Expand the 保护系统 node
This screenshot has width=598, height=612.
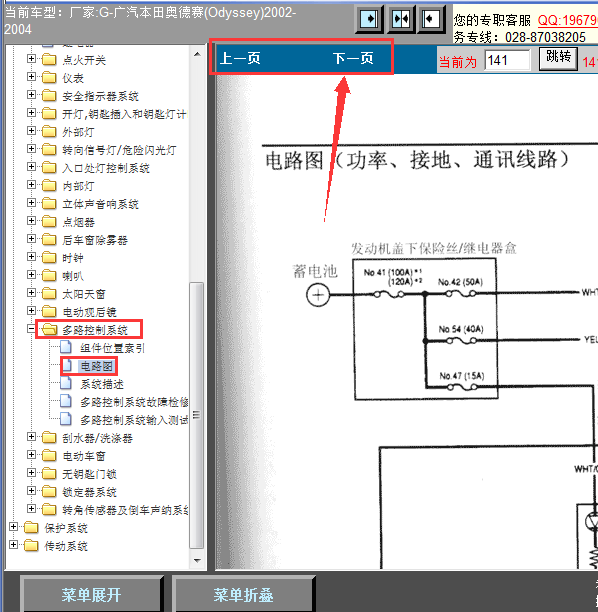pyautogui.click(x=13, y=527)
